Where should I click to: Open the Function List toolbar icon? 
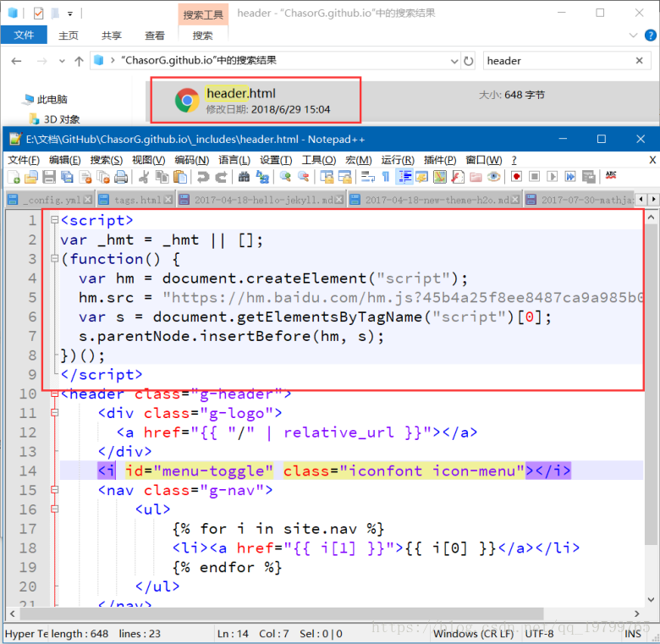[458, 177]
